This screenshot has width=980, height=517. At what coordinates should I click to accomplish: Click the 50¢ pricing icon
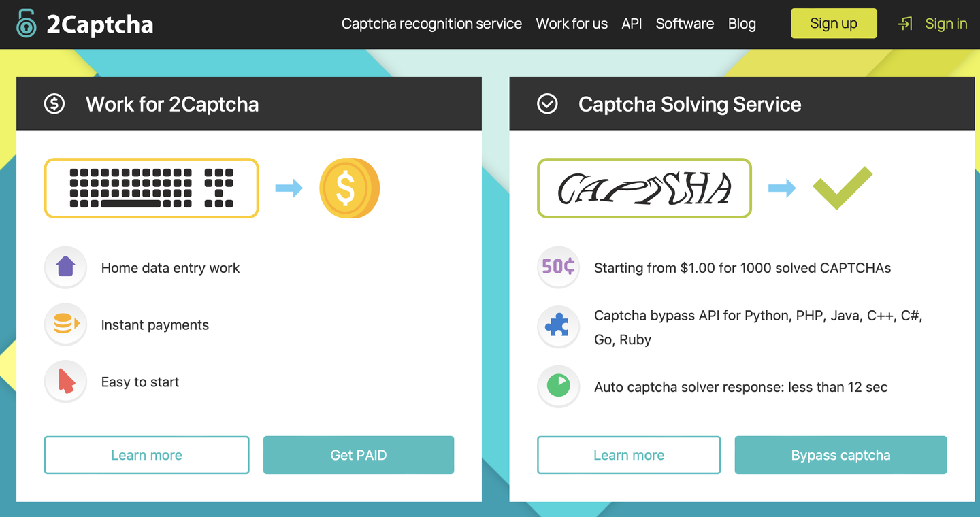(x=558, y=267)
